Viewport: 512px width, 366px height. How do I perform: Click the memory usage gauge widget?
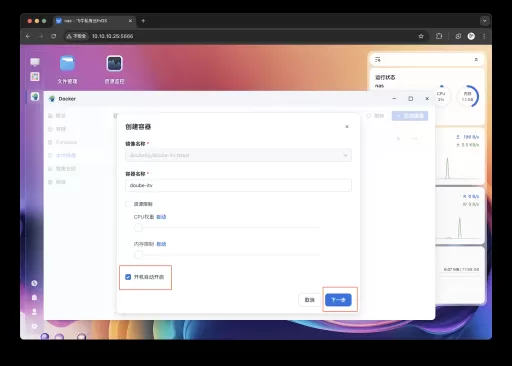tap(468, 96)
